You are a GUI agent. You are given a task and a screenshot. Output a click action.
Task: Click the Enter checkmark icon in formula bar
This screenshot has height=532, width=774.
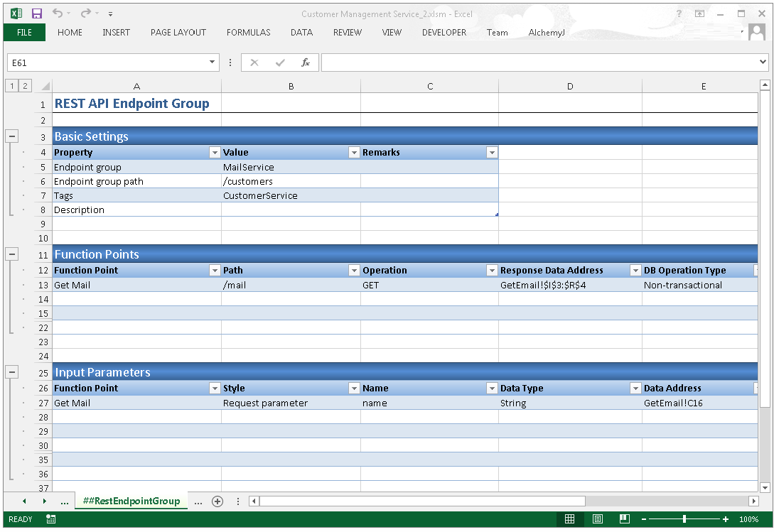point(280,63)
